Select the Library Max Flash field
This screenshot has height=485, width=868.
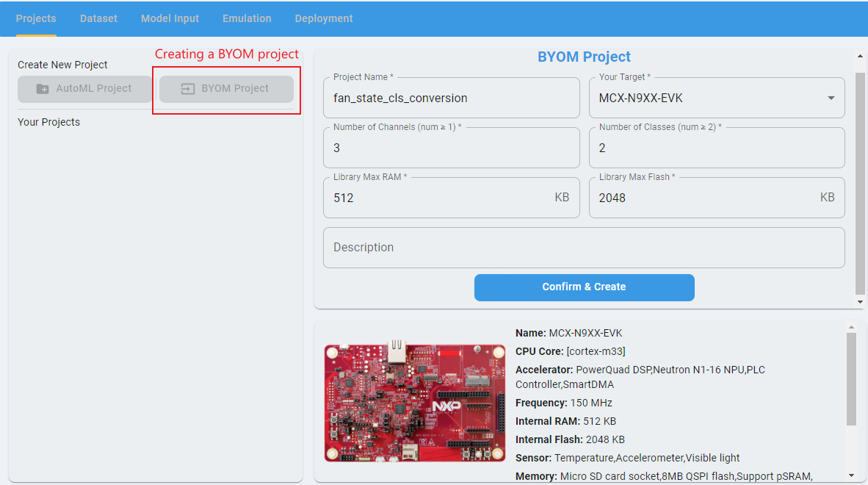tap(705, 198)
